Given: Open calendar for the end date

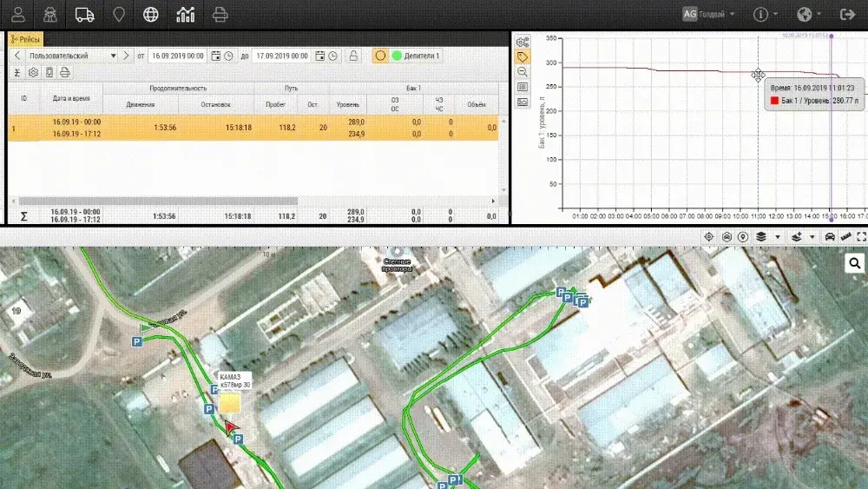Looking at the screenshot, I should (320, 56).
